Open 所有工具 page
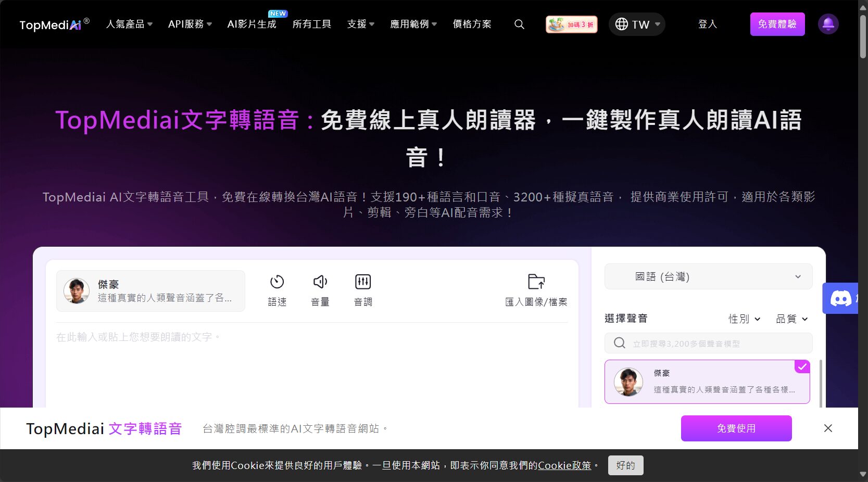Screen dimensions: 868x482 pos(312,24)
